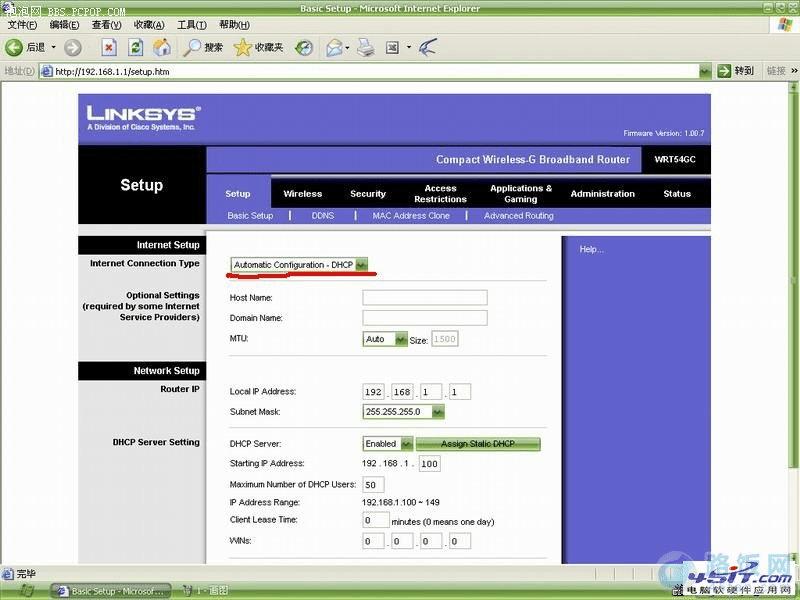Click the Local IP first octet field 192
The height and width of the screenshot is (600, 800).
pos(373,392)
